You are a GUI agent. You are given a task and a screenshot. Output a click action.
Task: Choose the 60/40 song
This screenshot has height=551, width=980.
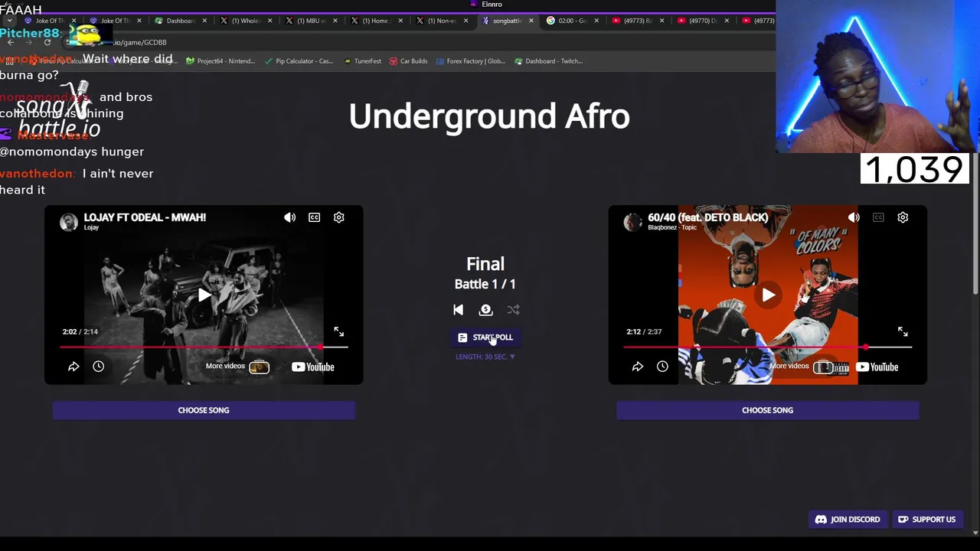coord(767,410)
